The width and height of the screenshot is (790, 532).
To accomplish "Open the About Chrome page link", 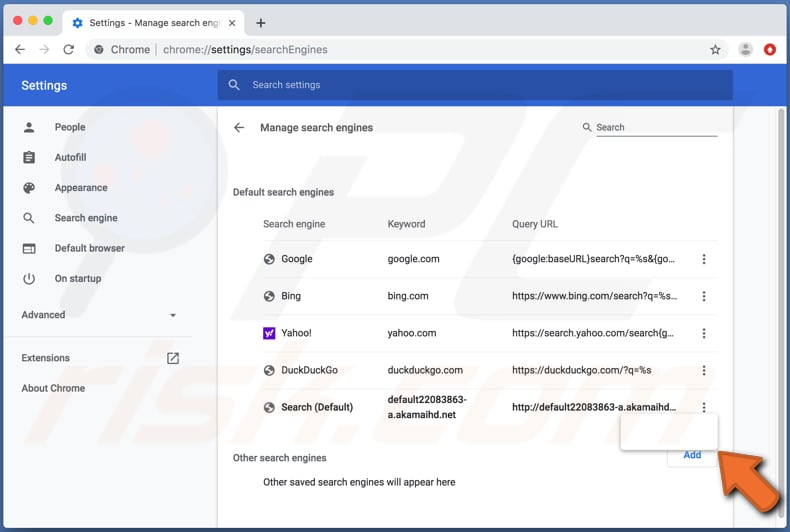I will 53,388.
